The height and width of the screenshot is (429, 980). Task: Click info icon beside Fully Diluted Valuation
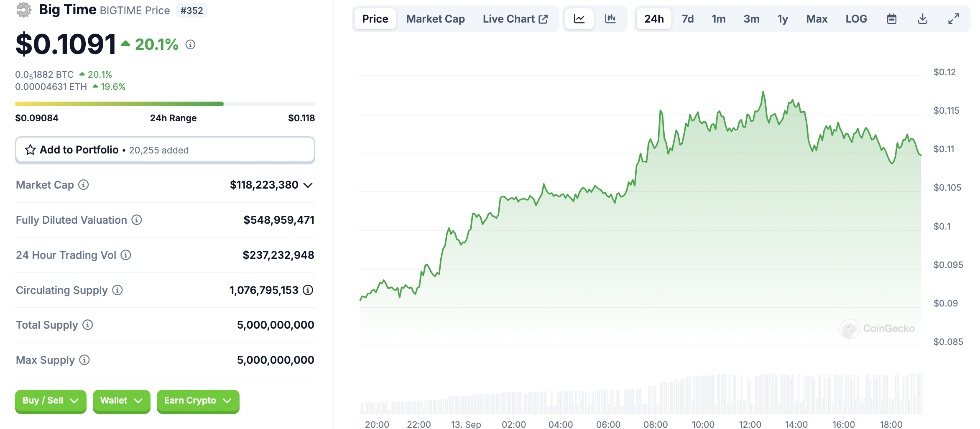tap(137, 220)
